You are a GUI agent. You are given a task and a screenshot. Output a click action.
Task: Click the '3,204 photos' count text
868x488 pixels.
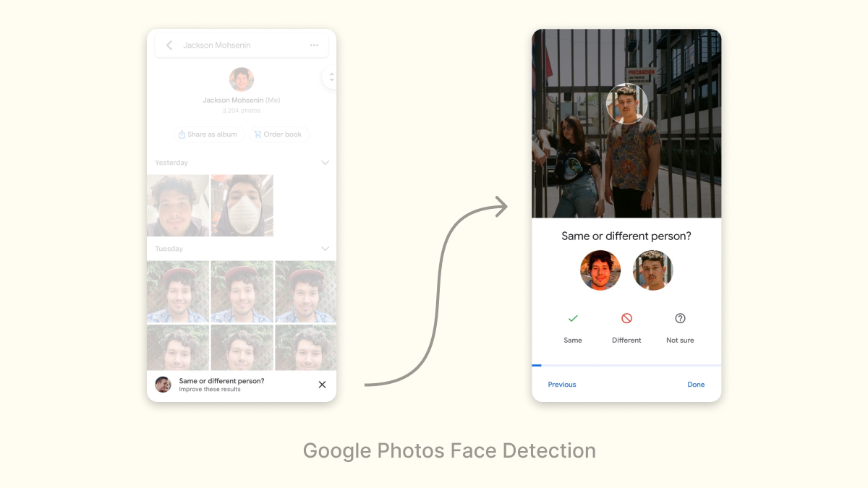[x=242, y=111]
